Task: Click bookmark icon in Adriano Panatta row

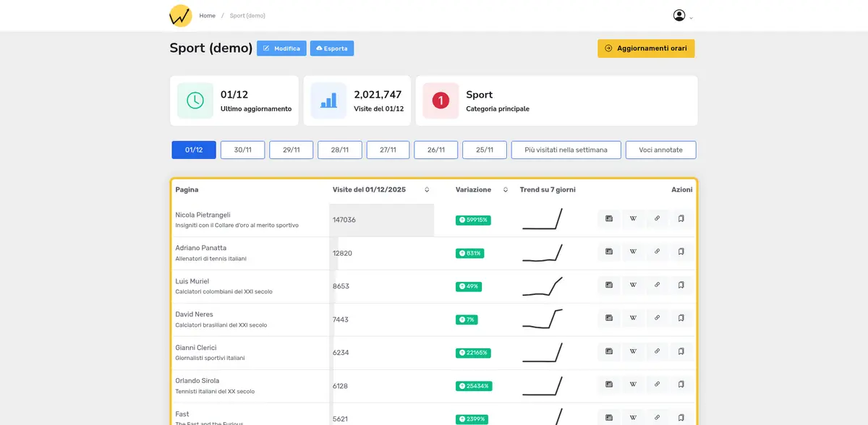Action: 681,252
